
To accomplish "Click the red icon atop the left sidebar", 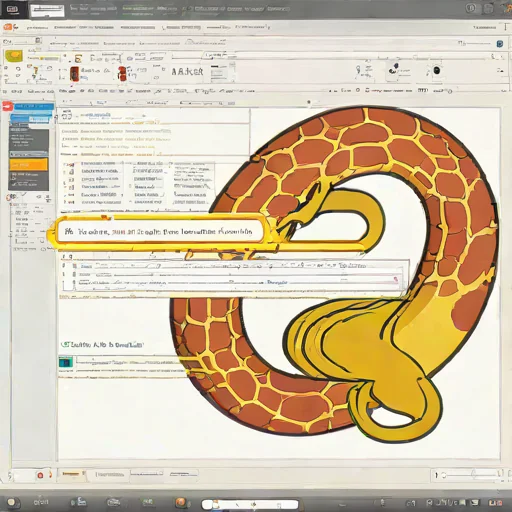I will click(7, 106).
